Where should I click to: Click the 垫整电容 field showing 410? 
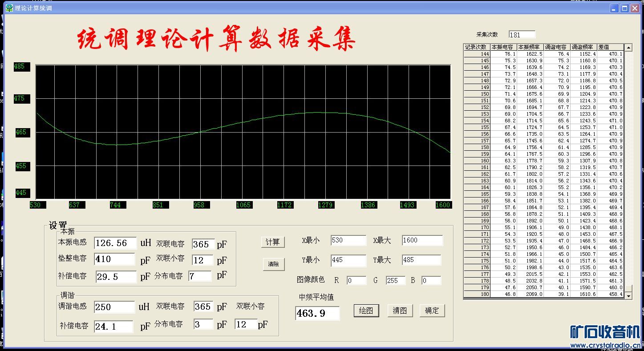[x=114, y=259]
